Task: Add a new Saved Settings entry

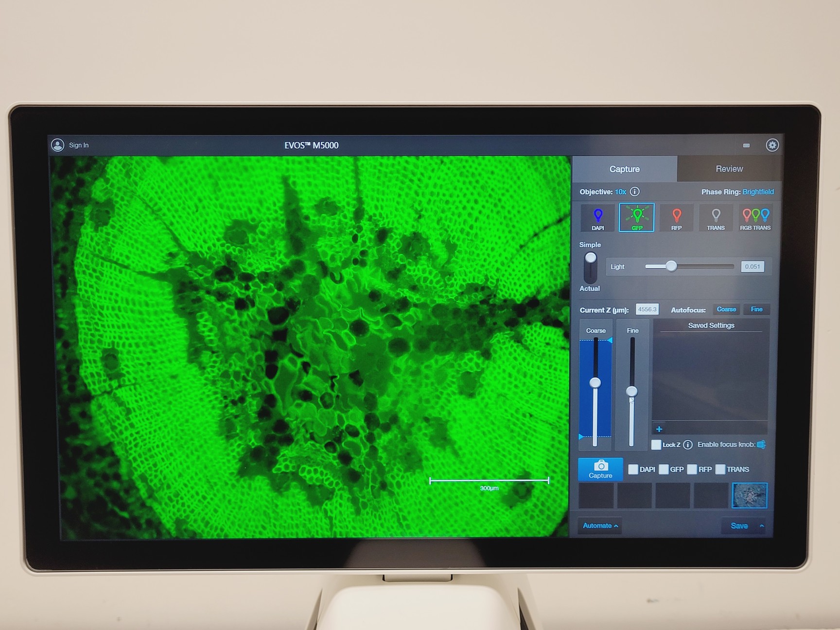Action: (659, 429)
